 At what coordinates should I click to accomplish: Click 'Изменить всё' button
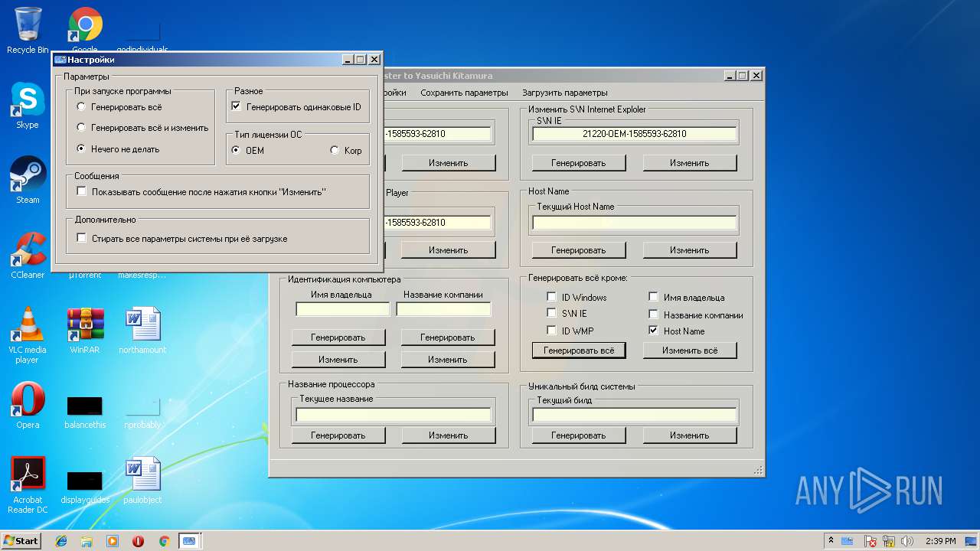[690, 350]
